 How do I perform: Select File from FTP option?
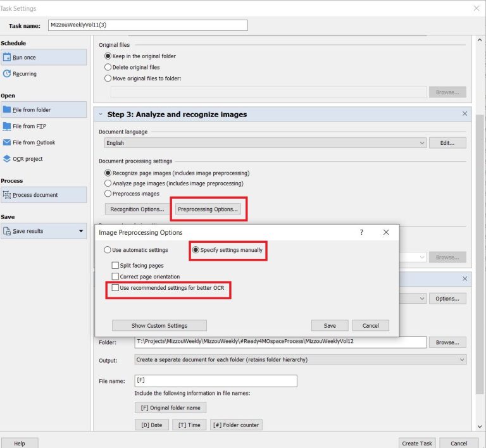[8, 126]
